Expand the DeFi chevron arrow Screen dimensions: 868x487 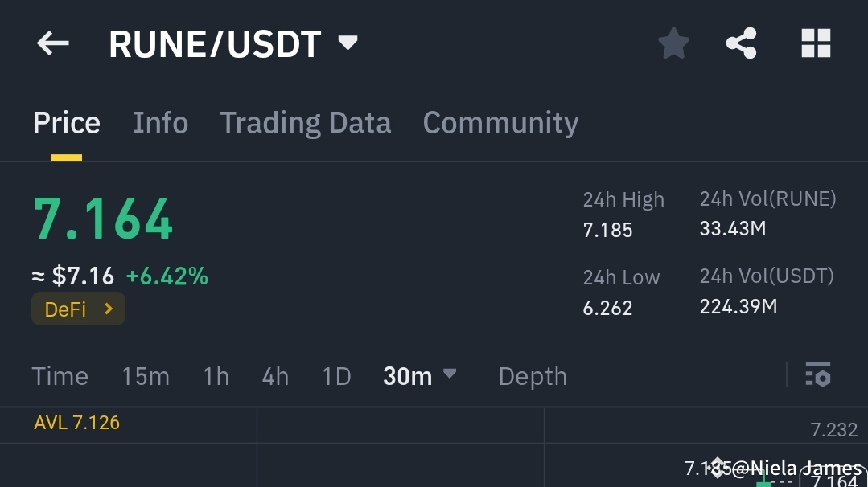[109, 308]
